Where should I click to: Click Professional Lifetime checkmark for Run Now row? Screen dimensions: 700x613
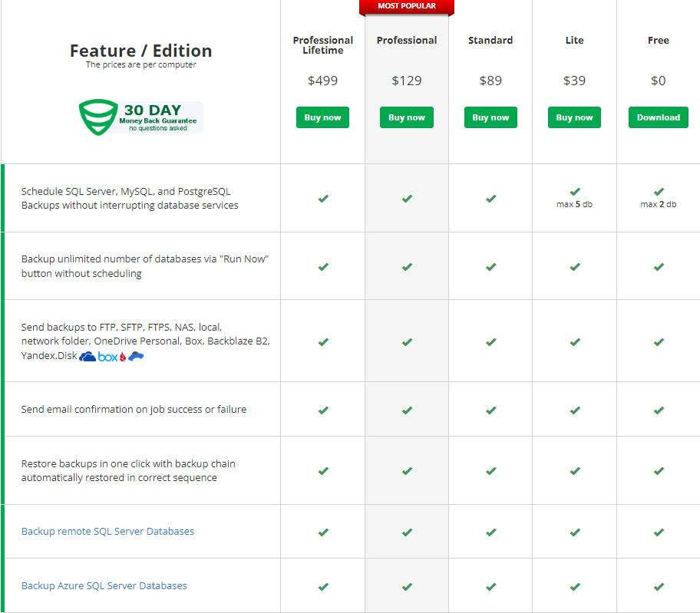[x=322, y=267]
